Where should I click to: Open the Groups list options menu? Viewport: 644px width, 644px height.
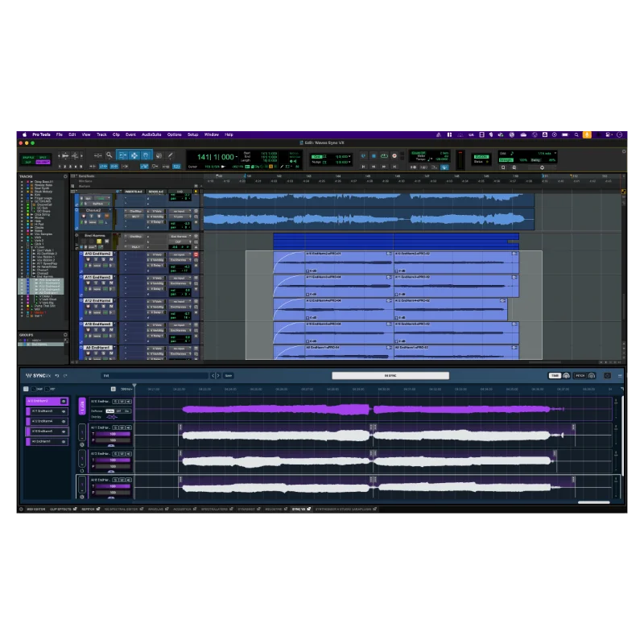coord(65,335)
